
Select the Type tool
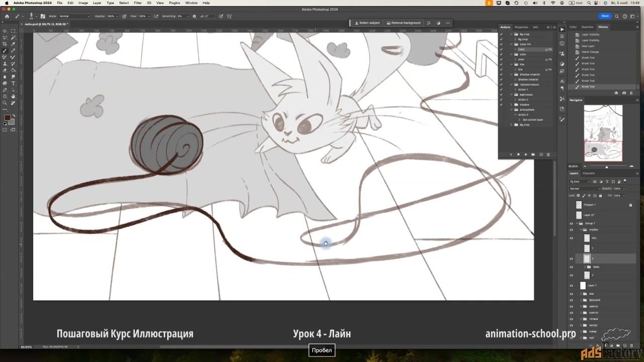(x=13, y=83)
